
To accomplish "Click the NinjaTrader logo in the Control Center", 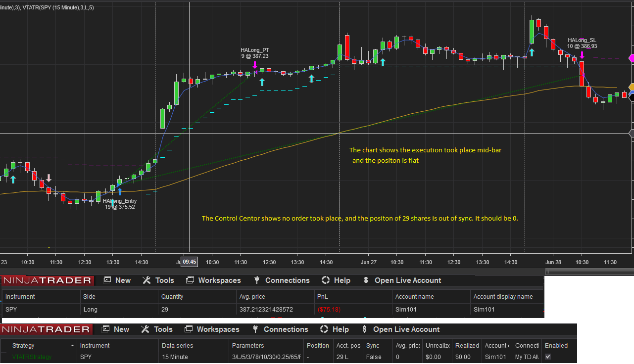I will (x=47, y=280).
